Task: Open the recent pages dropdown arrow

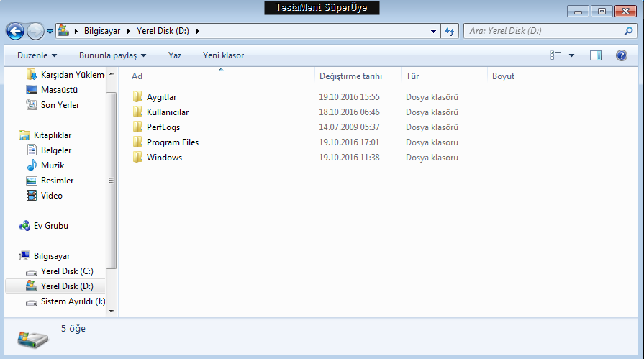Action: coord(50,31)
